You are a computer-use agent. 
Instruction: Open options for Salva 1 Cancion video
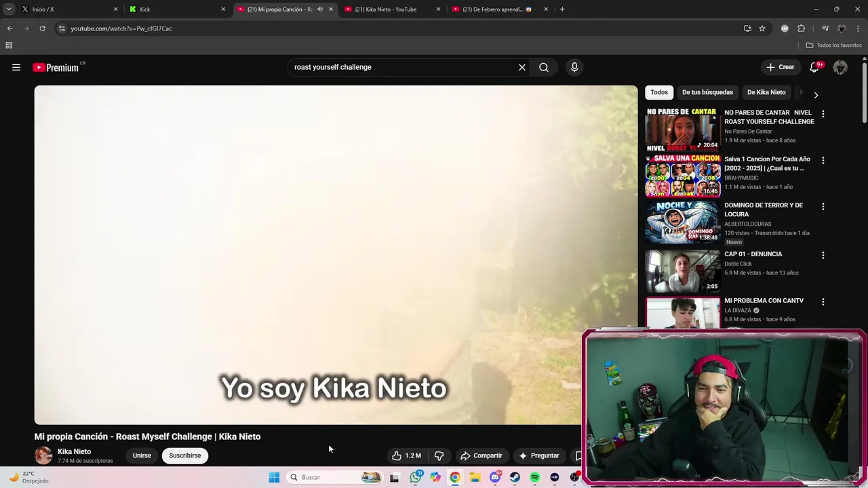pyautogui.click(x=823, y=161)
